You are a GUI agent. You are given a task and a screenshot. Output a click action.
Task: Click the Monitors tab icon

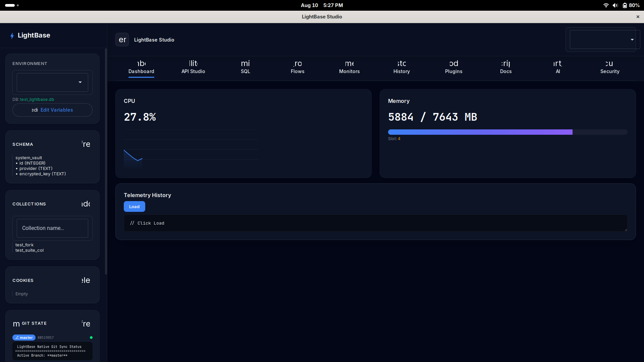click(x=349, y=63)
